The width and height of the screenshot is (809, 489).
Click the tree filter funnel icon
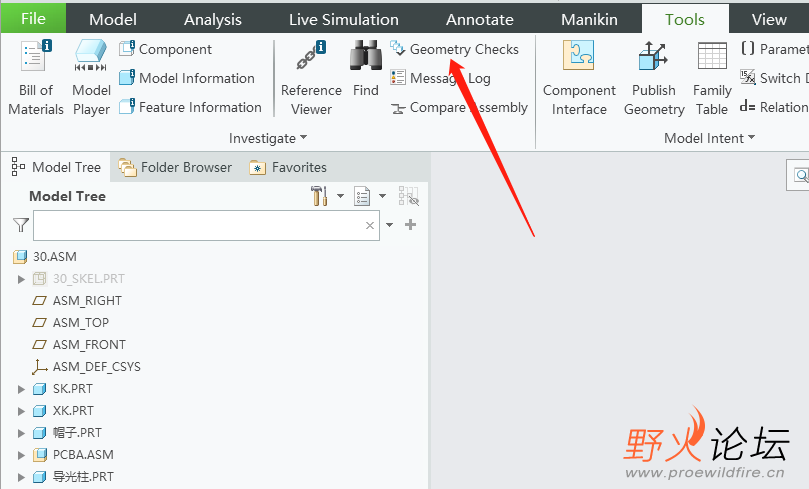21,225
